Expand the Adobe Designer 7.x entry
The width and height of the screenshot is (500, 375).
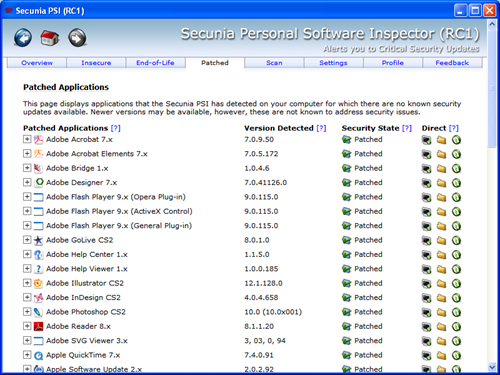pos(27,182)
